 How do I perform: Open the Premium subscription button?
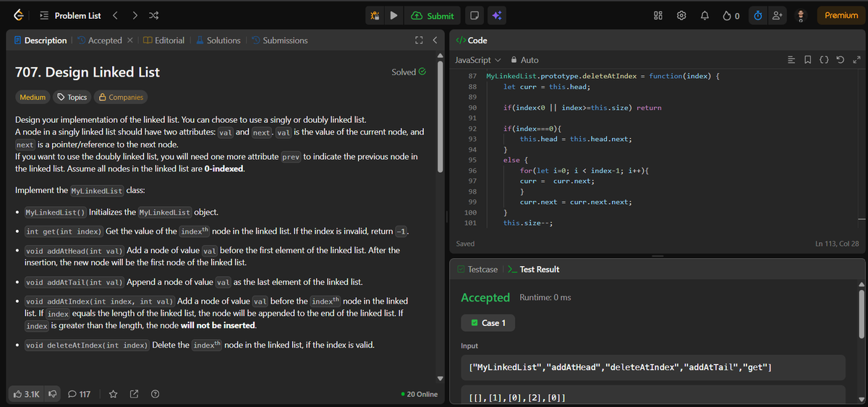pyautogui.click(x=841, y=15)
